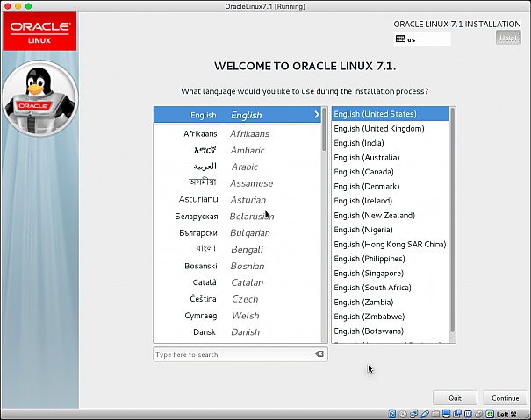Select Danish in the language list
531x420 pixels.
point(237,332)
